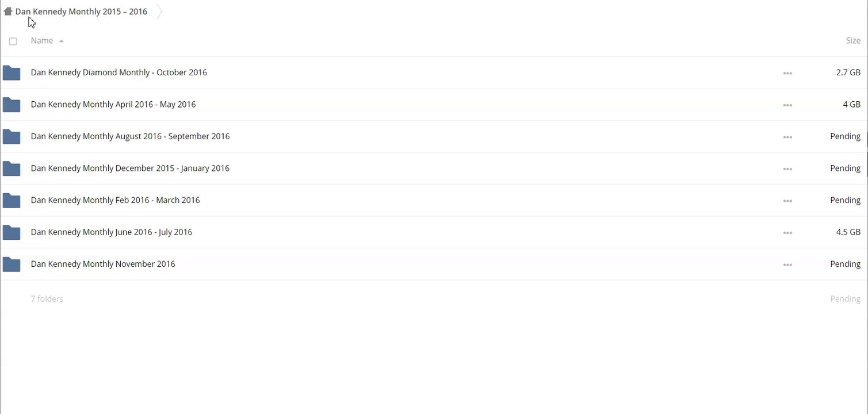Image resolution: width=868 pixels, height=414 pixels.
Task: Open more actions for October 2016 folder
Action: click(x=787, y=73)
